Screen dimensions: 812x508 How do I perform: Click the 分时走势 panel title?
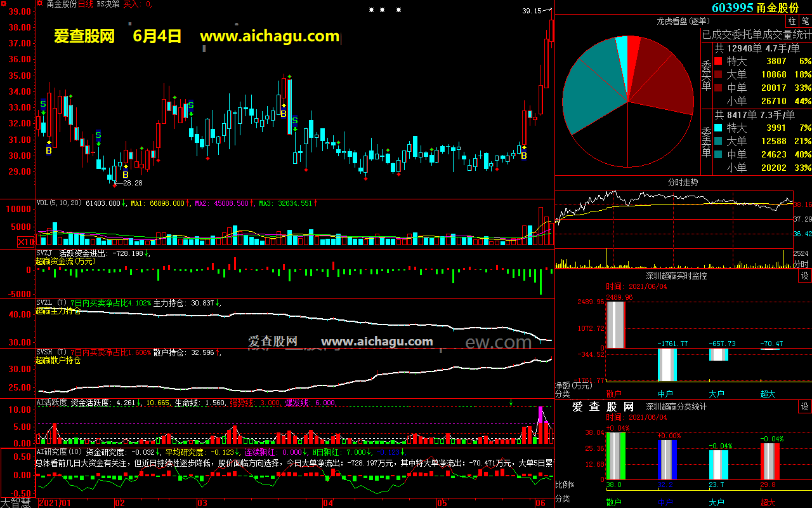point(683,182)
